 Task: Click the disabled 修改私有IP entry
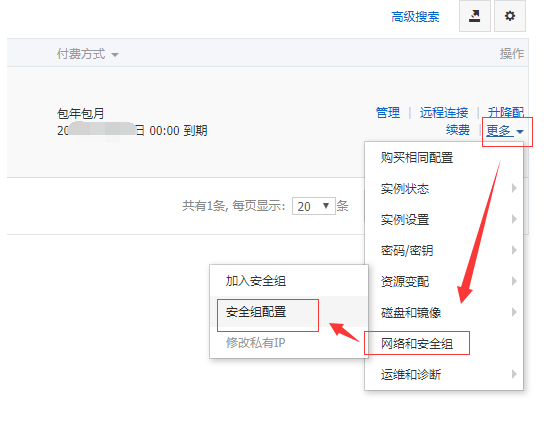coord(289,342)
